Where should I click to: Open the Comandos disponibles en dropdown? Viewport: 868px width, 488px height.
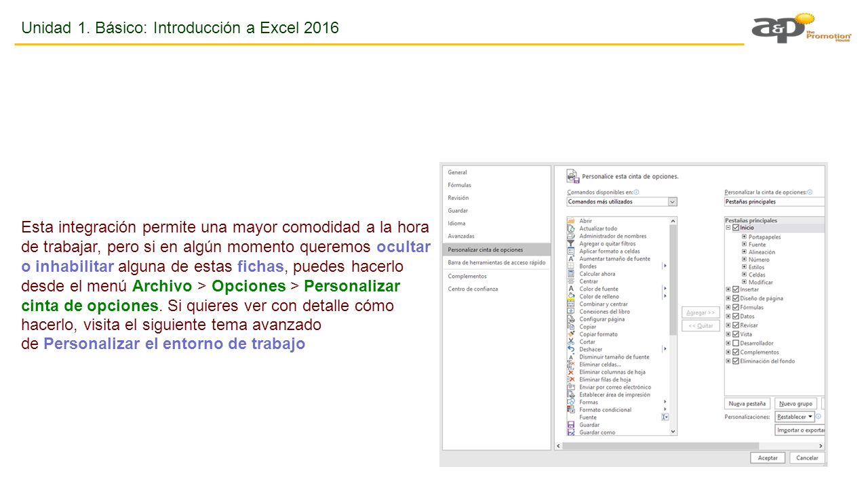[622, 201]
